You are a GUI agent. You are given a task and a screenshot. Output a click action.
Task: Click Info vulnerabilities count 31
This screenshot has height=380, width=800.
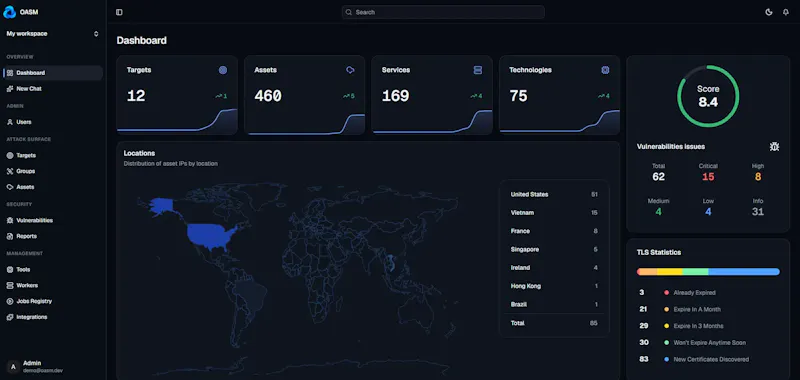point(758,212)
